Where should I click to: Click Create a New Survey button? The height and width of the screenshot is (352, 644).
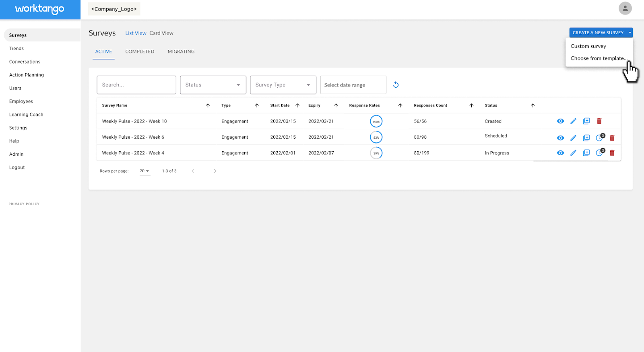(x=598, y=33)
